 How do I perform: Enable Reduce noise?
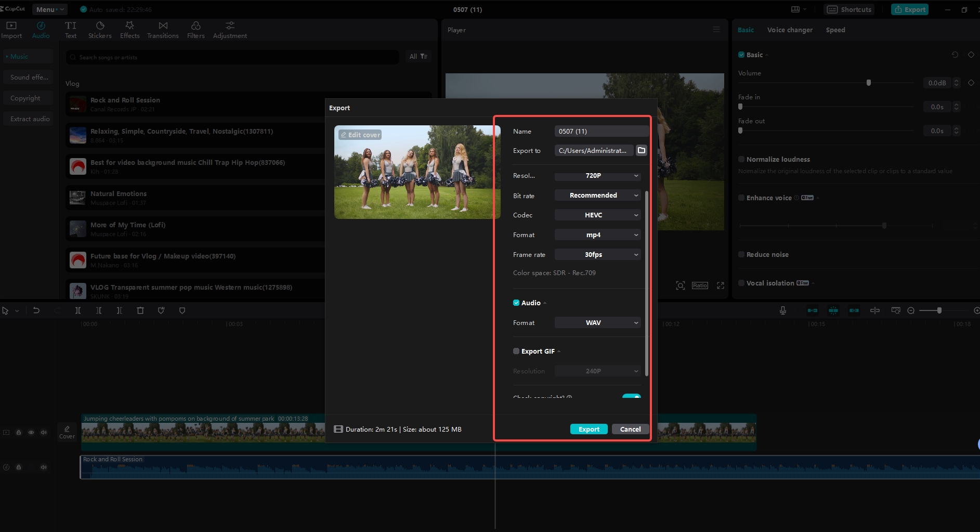pyautogui.click(x=741, y=254)
